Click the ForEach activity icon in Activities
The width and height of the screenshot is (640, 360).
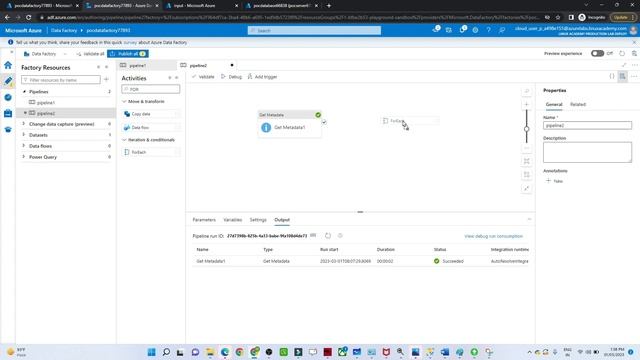[127, 152]
